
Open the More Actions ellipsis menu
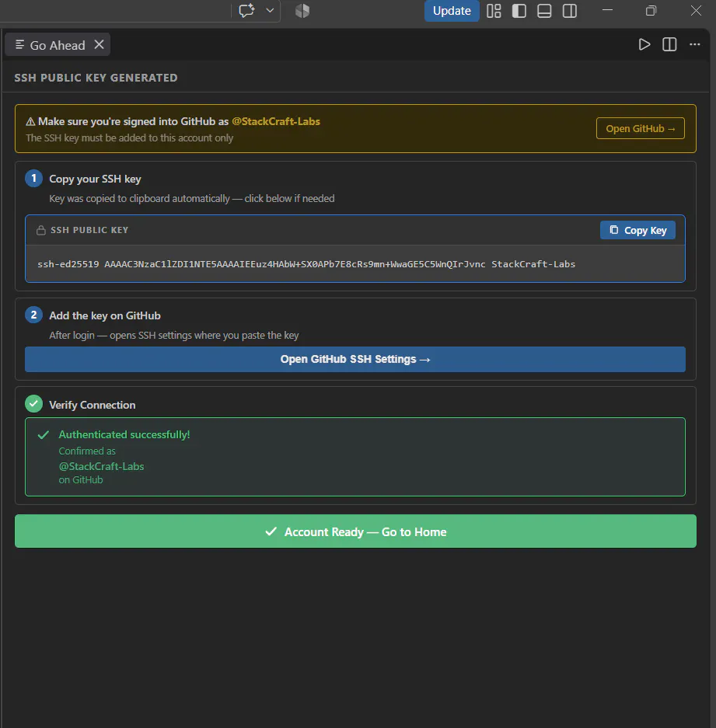[x=695, y=44]
